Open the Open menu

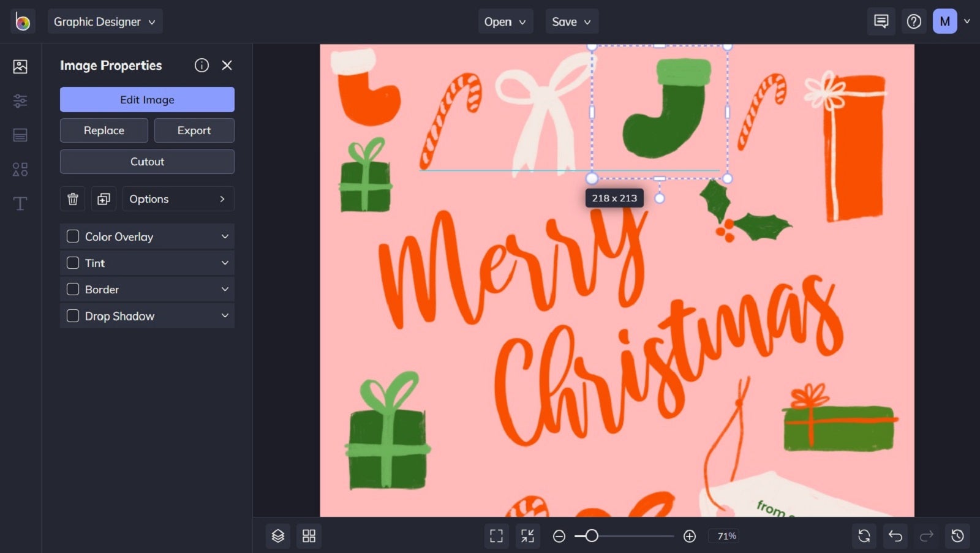point(505,21)
